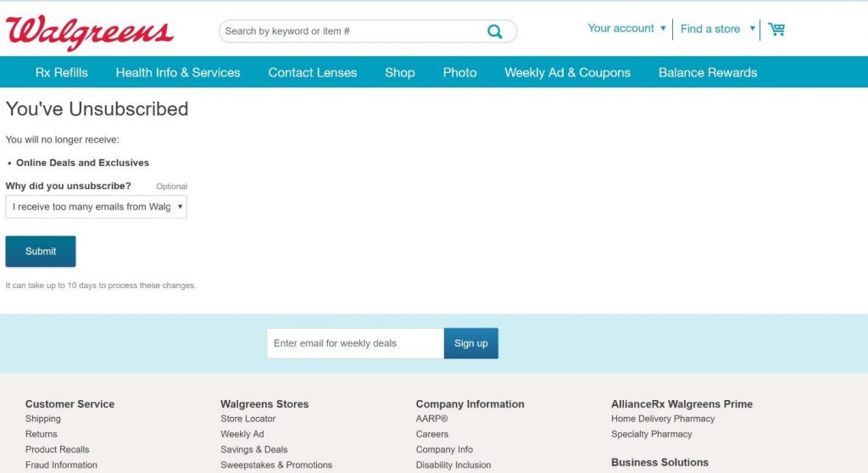Open Home Delivery Pharmacy link
Viewport: 868px width, 473px height.
[663, 419]
